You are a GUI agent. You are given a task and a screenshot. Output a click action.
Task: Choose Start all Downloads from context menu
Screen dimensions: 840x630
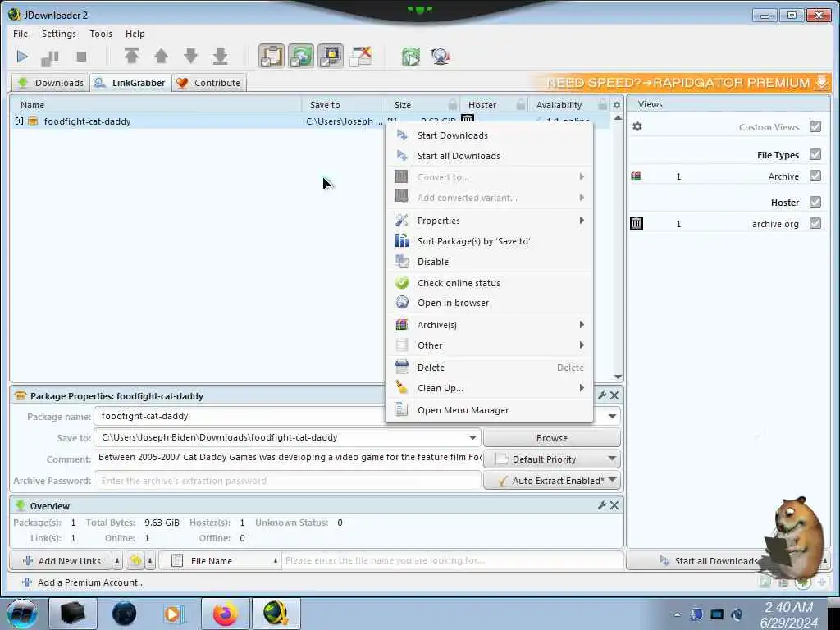click(x=489, y=155)
